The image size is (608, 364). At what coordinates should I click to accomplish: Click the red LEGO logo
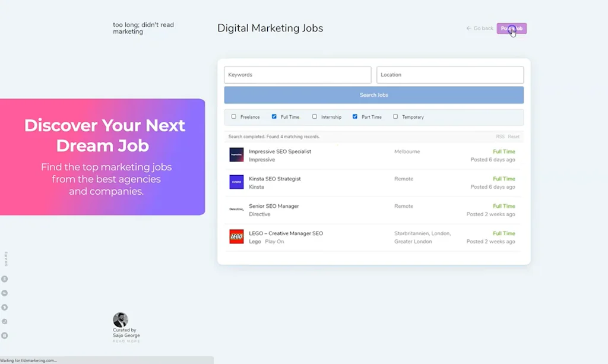tap(236, 236)
